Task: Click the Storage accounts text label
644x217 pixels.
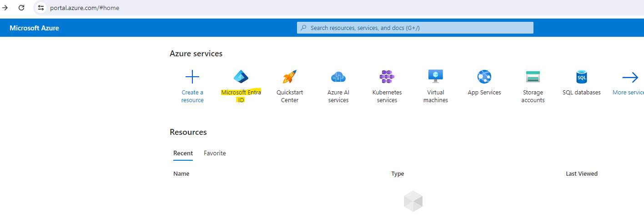Action: click(533, 96)
